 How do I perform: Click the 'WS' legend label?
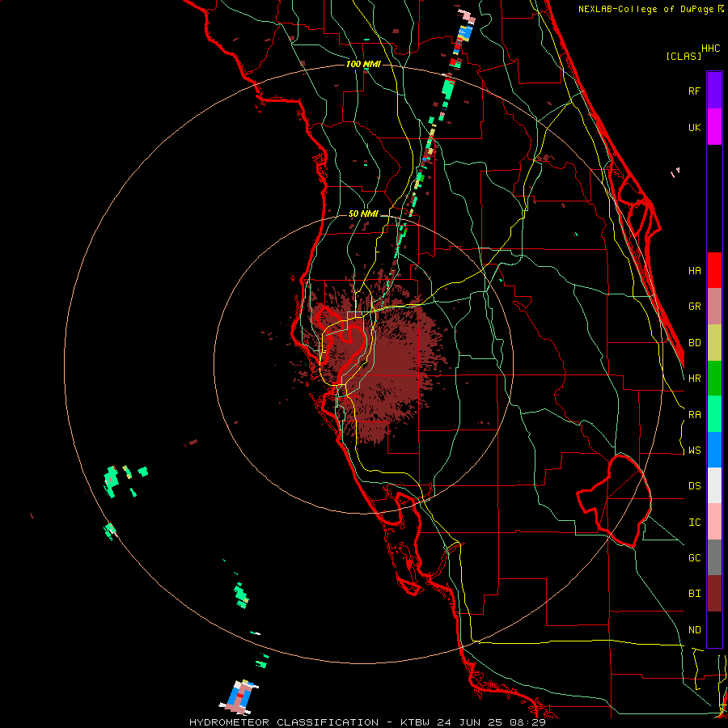(x=694, y=451)
